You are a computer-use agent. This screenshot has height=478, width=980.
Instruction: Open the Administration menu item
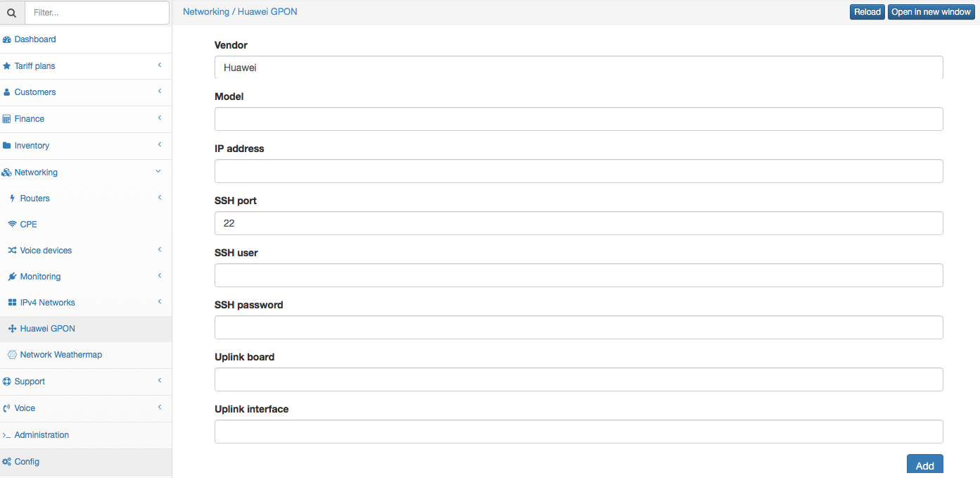click(x=86, y=435)
